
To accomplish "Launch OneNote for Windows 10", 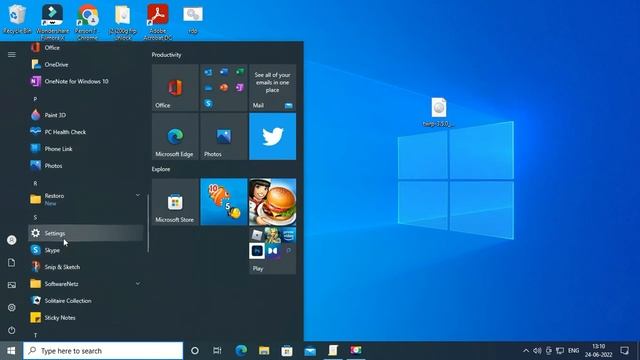I will click(86, 81).
